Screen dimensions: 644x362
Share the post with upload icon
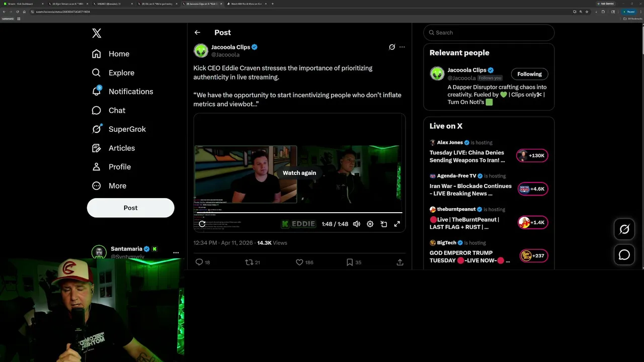click(400, 262)
